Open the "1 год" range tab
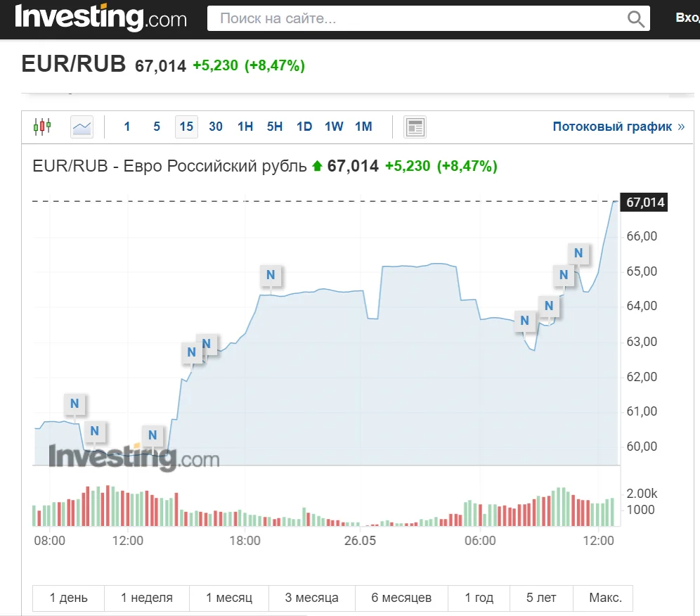 click(x=479, y=598)
